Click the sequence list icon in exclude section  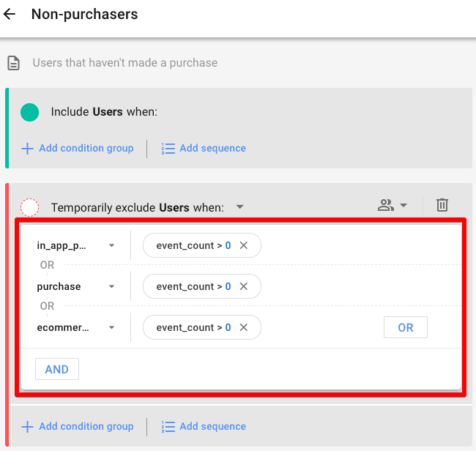(x=168, y=427)
